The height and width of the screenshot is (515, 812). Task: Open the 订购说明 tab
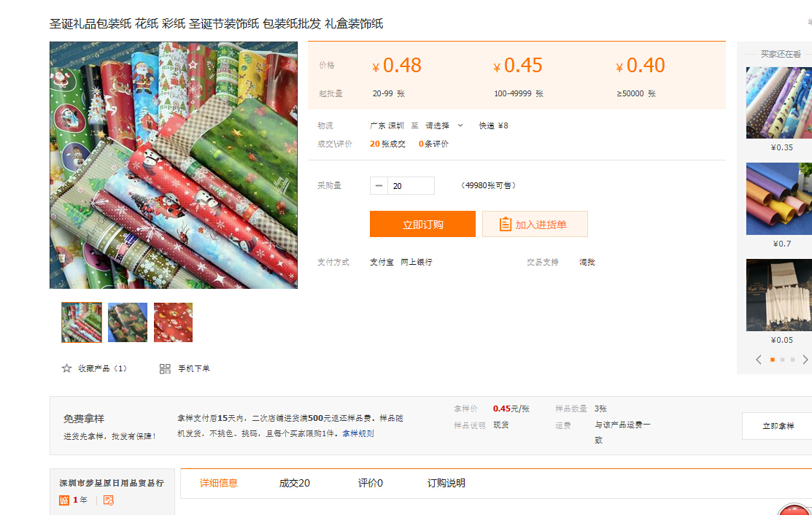pos(446,483)
